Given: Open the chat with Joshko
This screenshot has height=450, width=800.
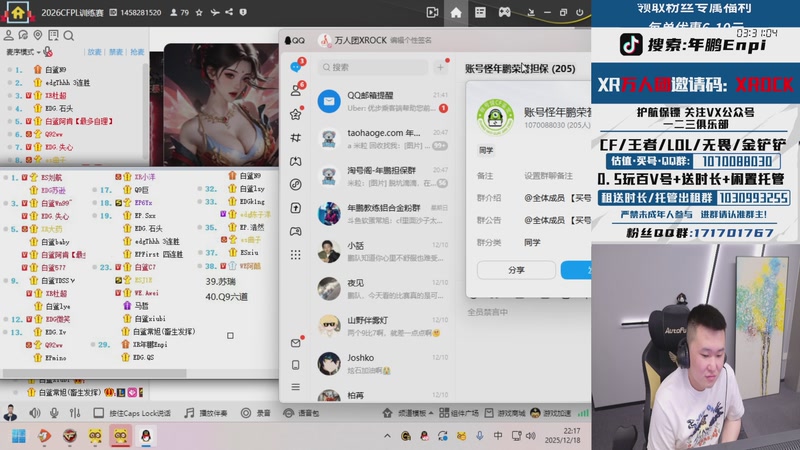Looking at the screenshot, I should tap(383, 364).
